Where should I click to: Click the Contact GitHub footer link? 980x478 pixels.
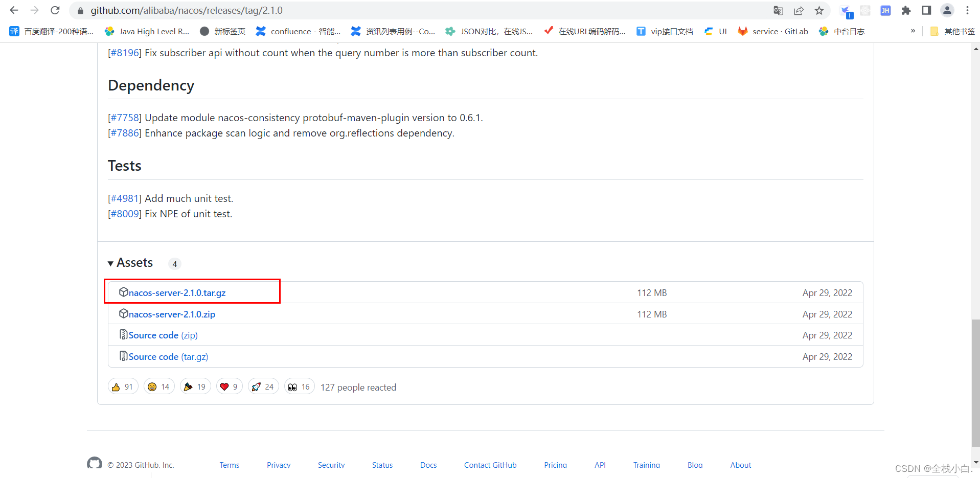(490, 465)
